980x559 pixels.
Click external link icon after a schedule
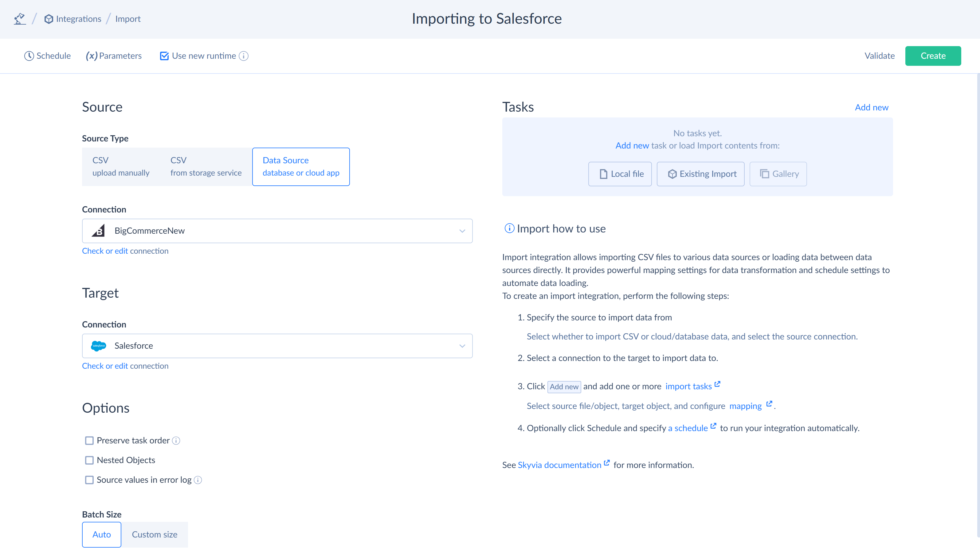[x=713, y=426]
